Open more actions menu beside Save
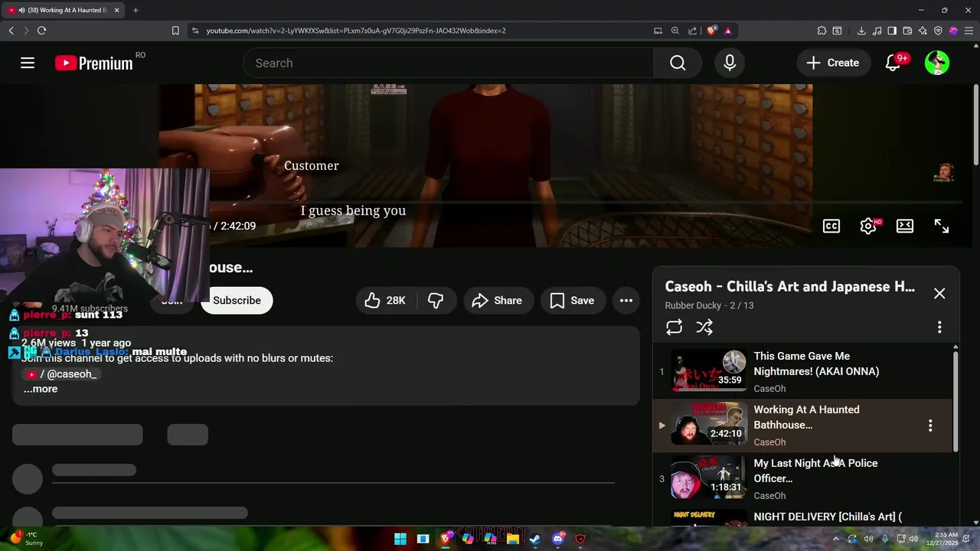Image resolution: width=980 pixels, height=551 pixels. pos(626,301)
